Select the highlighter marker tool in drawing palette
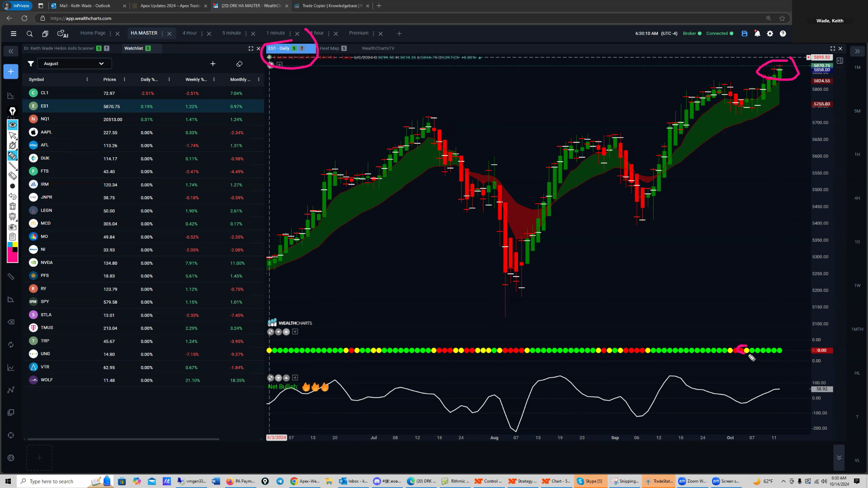This screenshot has width=868, height=488. pyautogui.click(x=12, y=156)
